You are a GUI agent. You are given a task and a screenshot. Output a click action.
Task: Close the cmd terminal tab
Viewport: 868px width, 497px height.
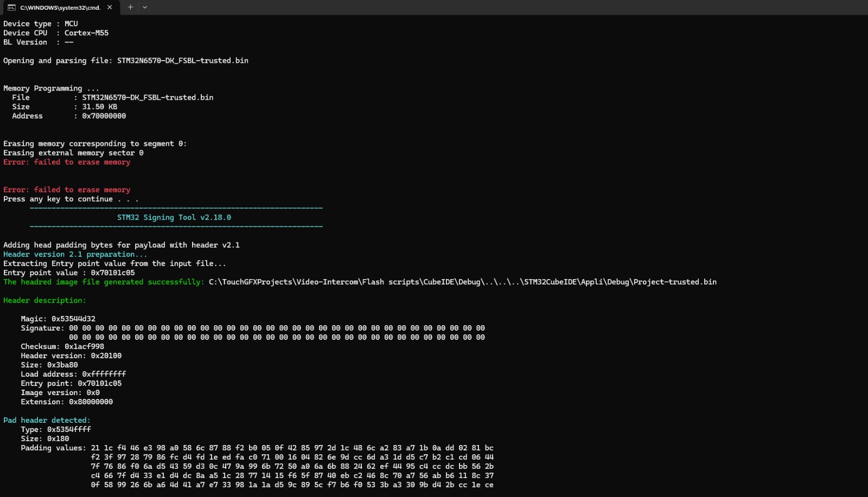point(110,8)
